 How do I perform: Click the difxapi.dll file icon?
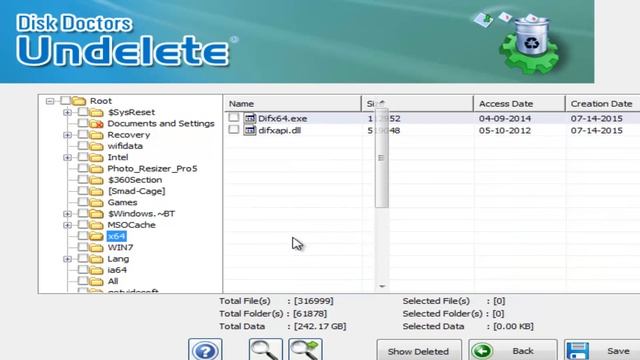pyautogui.click(x=249, y=130)
